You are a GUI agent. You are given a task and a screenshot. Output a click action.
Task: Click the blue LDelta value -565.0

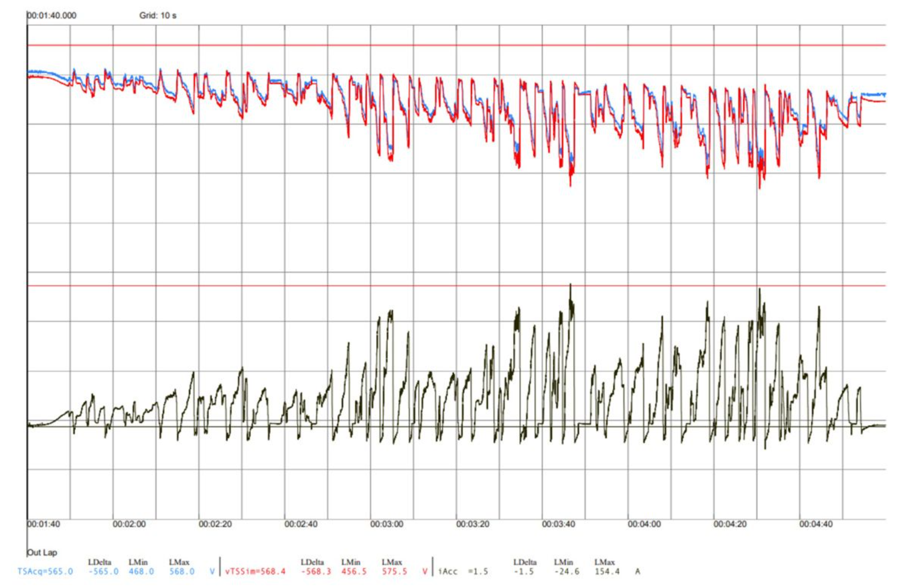click(103, 571)
